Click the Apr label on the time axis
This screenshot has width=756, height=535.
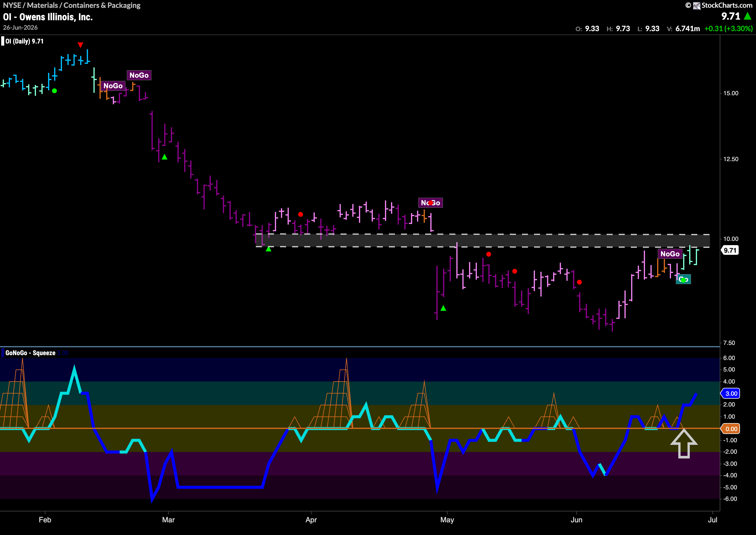coord(311,520)
